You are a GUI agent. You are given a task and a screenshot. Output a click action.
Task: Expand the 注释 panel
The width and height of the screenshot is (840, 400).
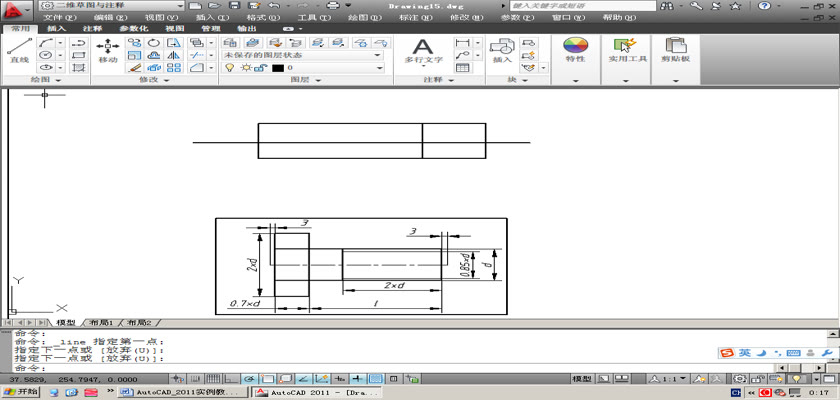(x=439, y=80)
